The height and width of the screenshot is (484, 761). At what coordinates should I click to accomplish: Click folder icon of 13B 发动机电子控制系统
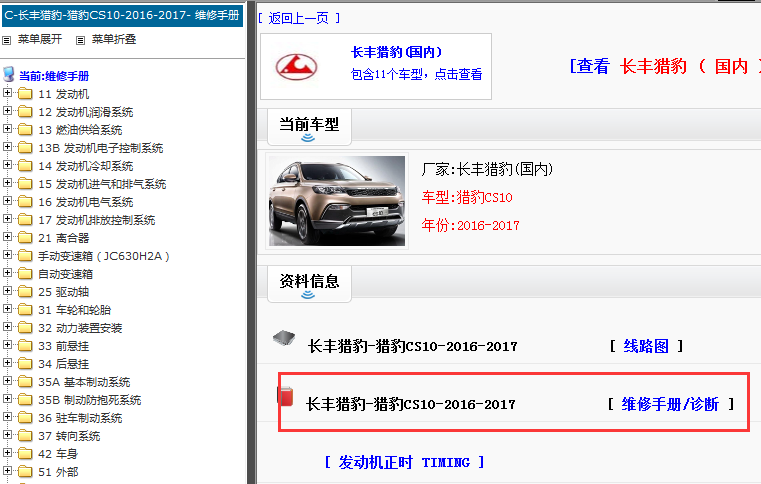[x=25, y=148]
